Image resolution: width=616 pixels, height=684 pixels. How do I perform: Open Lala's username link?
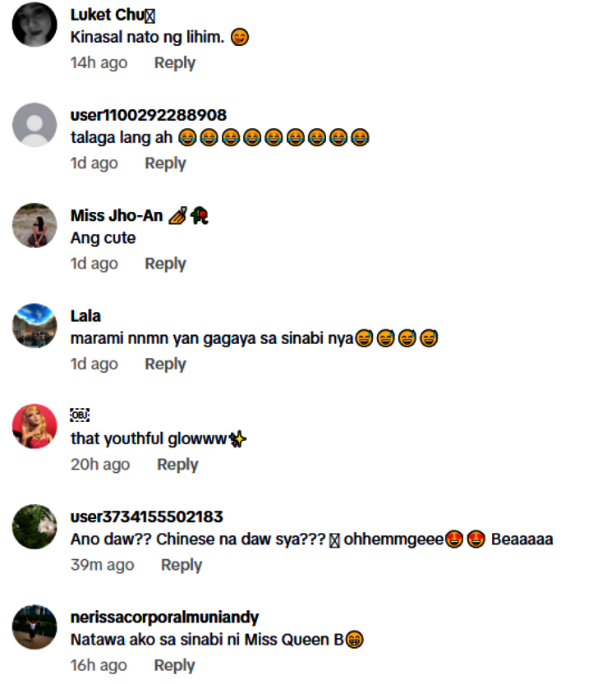tap(85, 316)
